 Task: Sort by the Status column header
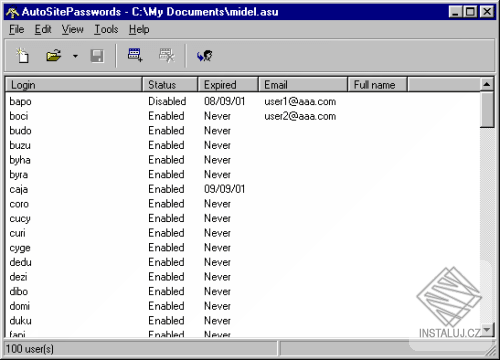tap(170, 85)
